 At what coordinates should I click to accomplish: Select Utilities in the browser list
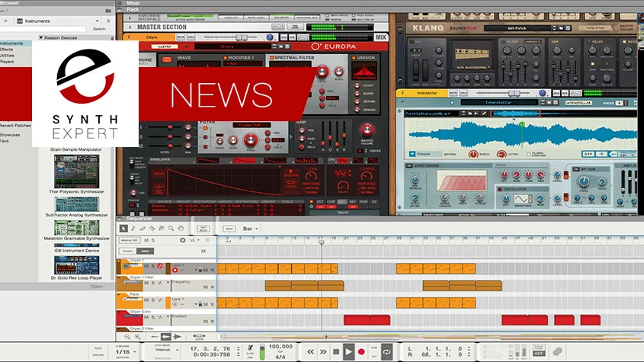pyautogui.click(x=8, y=56)
